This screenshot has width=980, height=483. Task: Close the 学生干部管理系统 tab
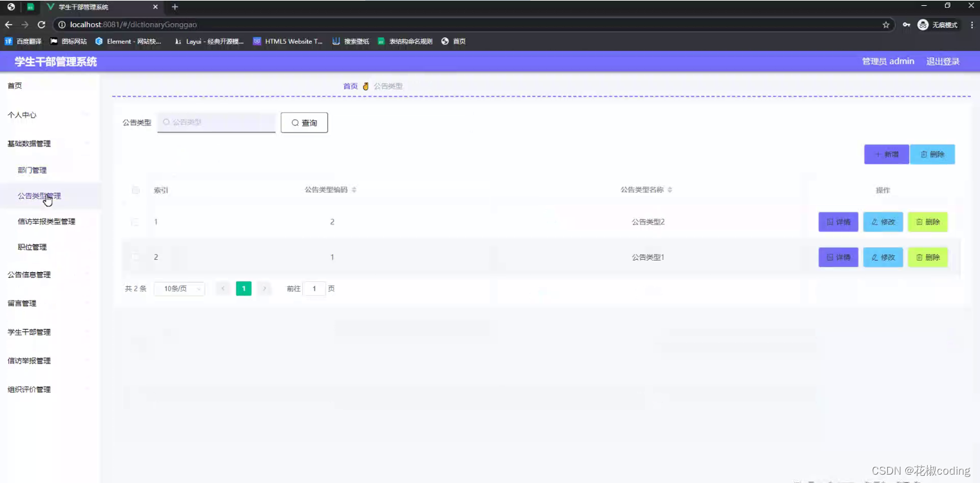pos(155,7)
